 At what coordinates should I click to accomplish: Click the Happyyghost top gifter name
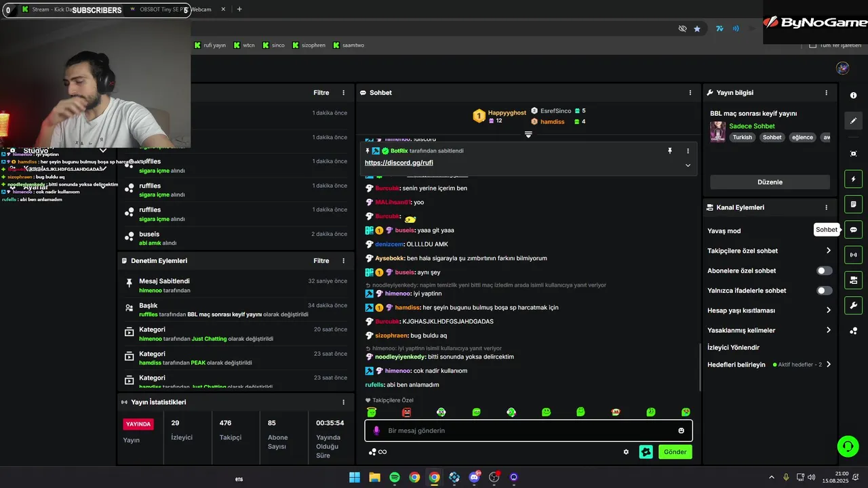tap(507, 113)
